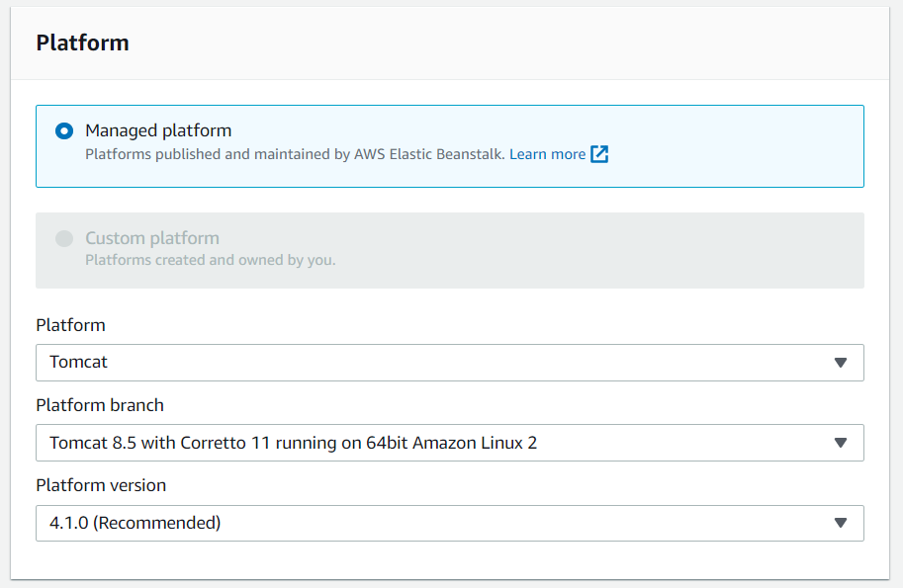This screenshot has width=903, height=588.
Task: Click the empty right side of Managed platform card
Action: (752, 145)
